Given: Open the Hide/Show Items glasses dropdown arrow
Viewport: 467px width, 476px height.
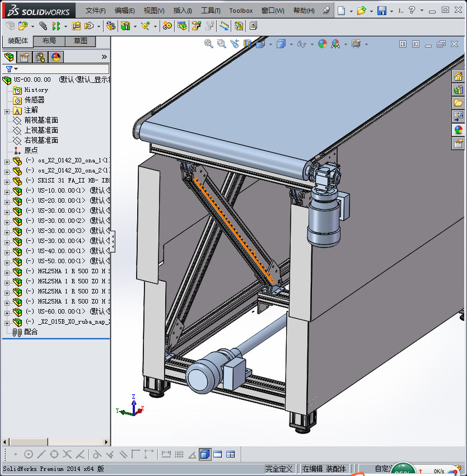Looking at the screenshot, I should (312, 45).
